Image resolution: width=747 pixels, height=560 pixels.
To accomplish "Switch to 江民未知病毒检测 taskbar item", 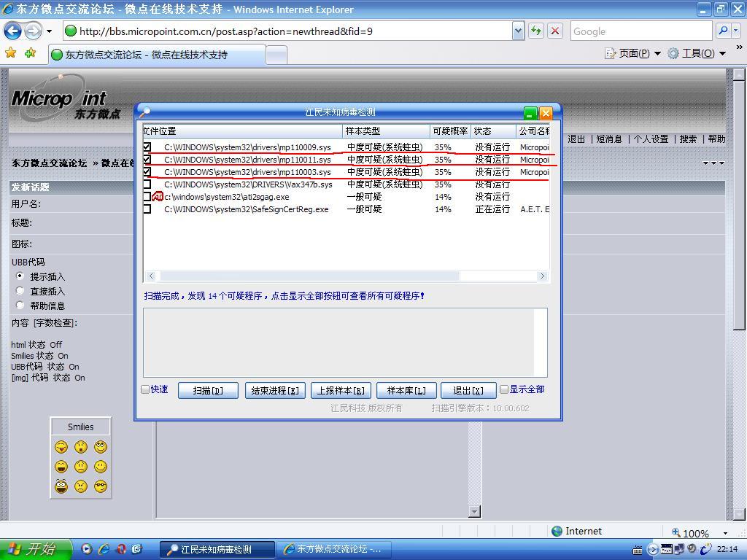I will tap(217, 550).
